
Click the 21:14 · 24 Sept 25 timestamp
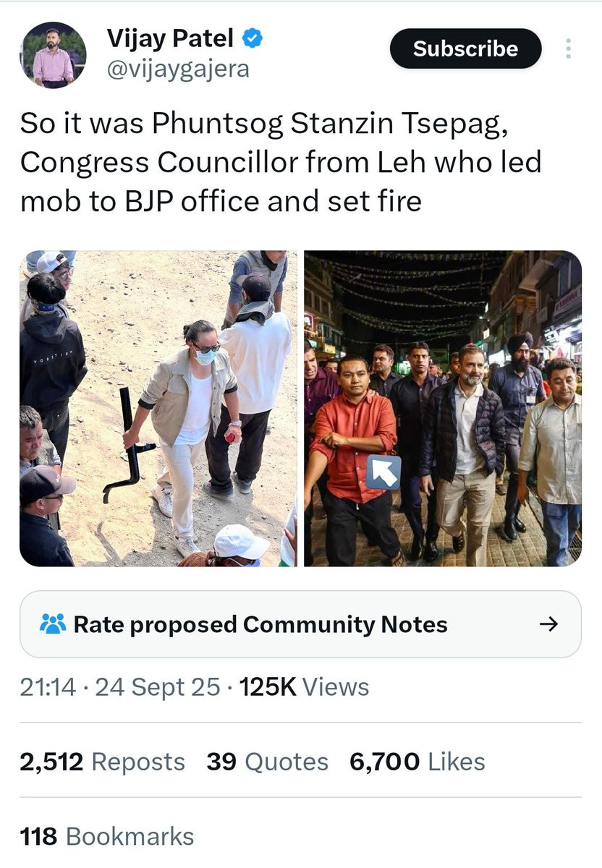click(119, 686)
